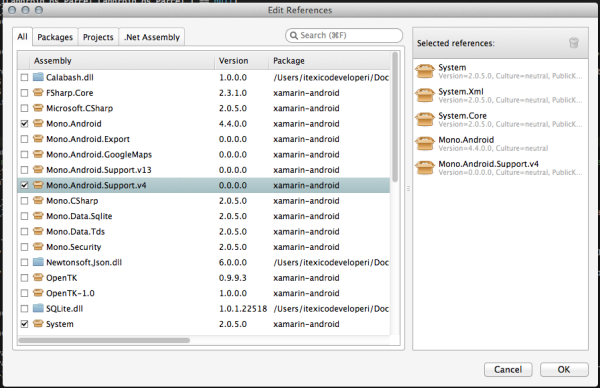
Task: Click the splitter handle between the two panels
Action: click(x=408, y=189)
